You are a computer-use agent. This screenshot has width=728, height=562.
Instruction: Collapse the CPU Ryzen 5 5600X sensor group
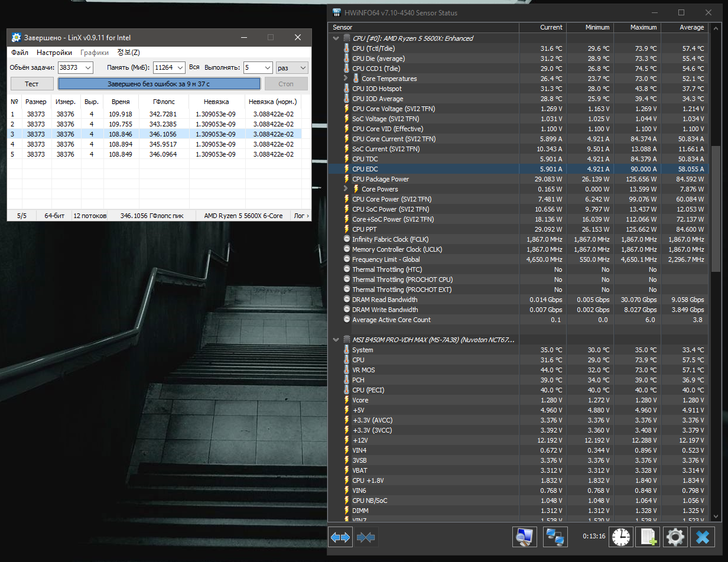[x=336, y=38]
